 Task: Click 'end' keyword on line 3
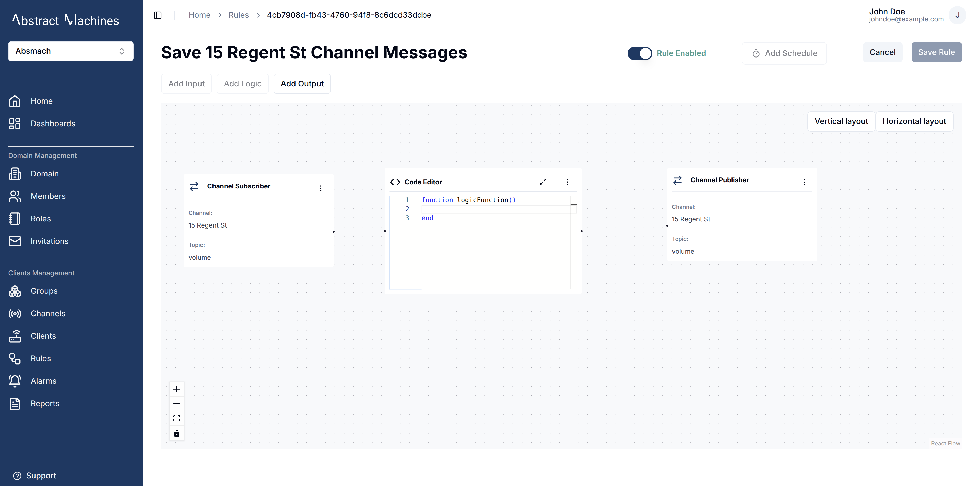427,218
